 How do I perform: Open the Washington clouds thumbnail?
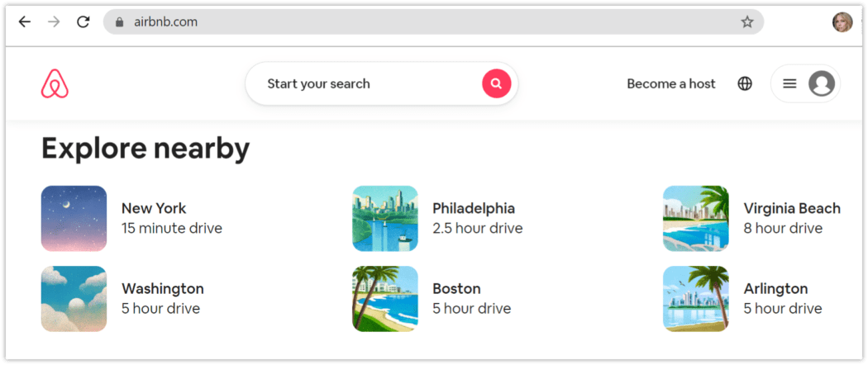coord(74,299)
